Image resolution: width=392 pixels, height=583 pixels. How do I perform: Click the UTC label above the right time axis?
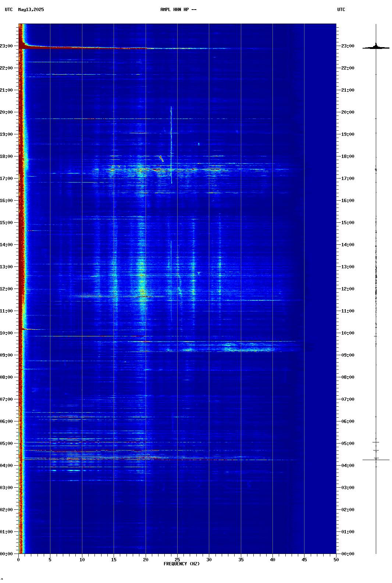341,10
